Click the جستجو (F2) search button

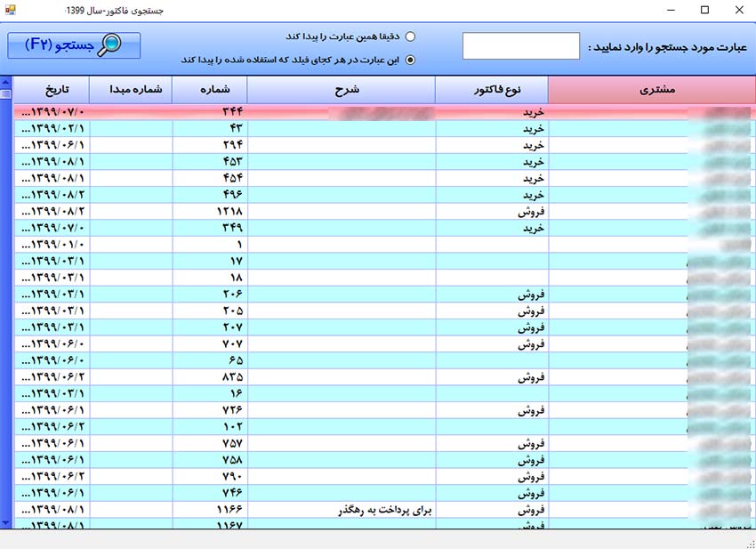[74, 45]
